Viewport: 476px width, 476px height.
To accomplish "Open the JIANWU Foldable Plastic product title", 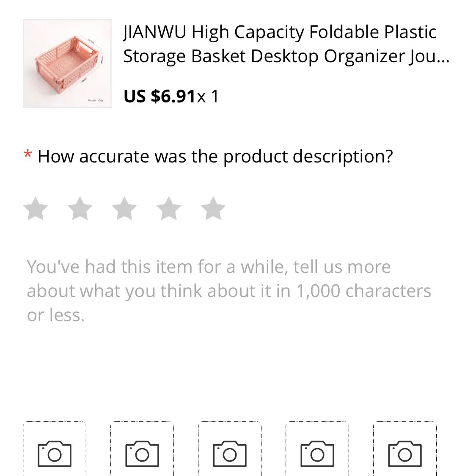I will (x=280, y=32).
